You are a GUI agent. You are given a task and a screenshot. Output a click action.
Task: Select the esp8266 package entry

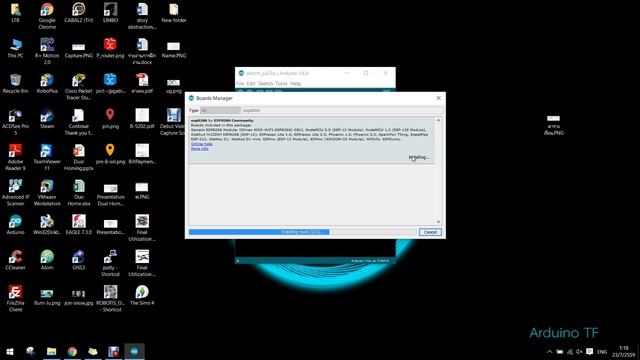pyautogui.click(x=311, y=140)
